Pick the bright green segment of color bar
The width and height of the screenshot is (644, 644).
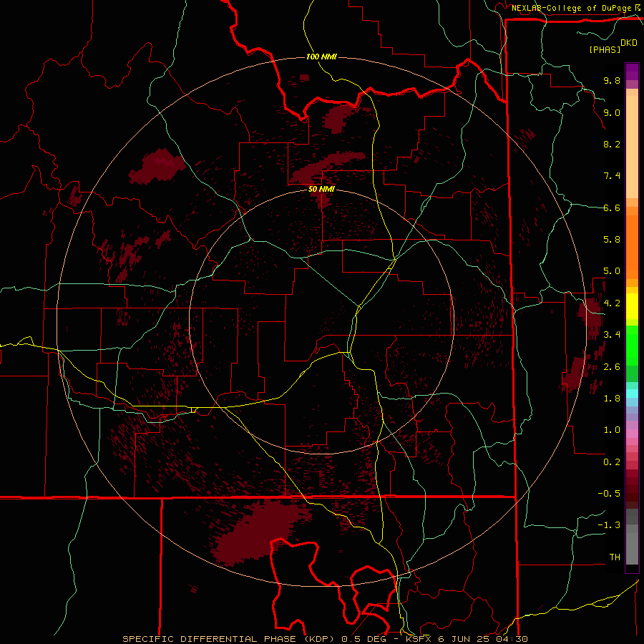[x=632, y=344]
